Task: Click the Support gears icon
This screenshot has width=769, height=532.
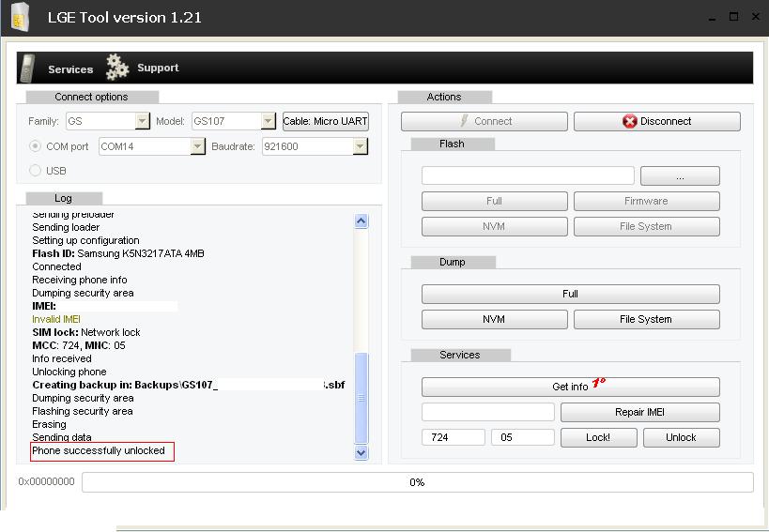Action: (x=117, y=67)
